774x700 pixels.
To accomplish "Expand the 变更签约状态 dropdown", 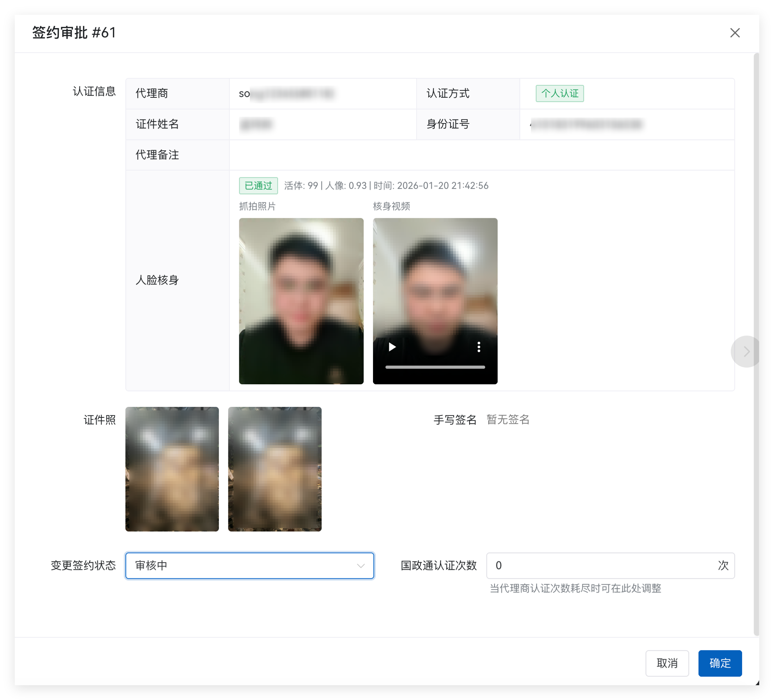I will [242, 566].
